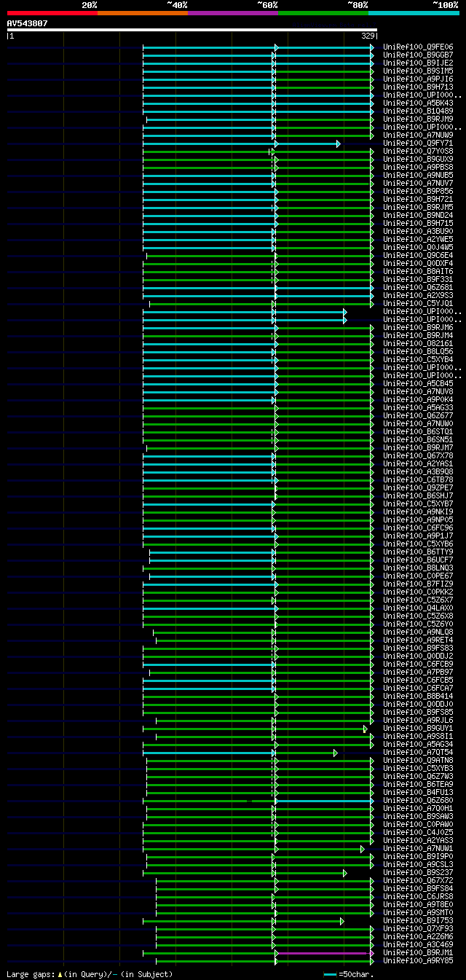466x980 pixels.
Task: Click UniRef100_B9ND24 label
Action: pyautogui.click(x=418, y=215)
